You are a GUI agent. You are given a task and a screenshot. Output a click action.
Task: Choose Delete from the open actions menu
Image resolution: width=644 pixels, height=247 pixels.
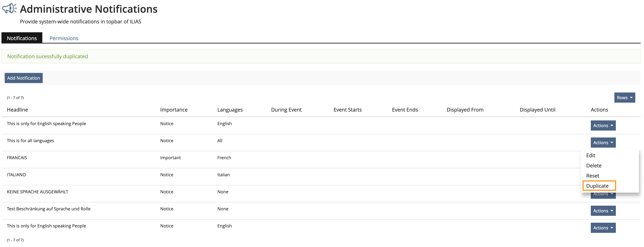click(594, 166)
